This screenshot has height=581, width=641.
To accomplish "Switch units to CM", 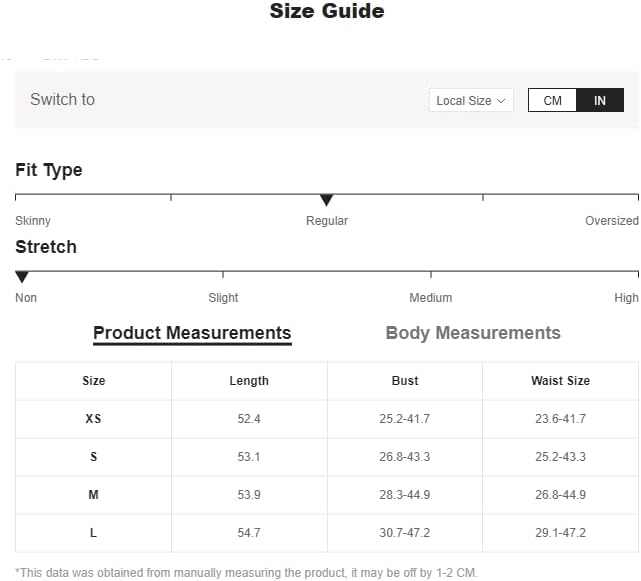I will point(552,101).
